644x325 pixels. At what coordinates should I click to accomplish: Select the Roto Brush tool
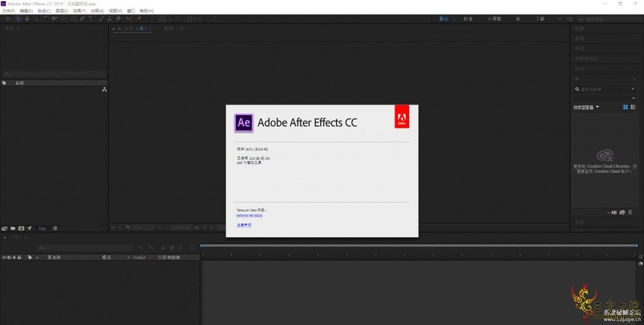coord(129,19)
